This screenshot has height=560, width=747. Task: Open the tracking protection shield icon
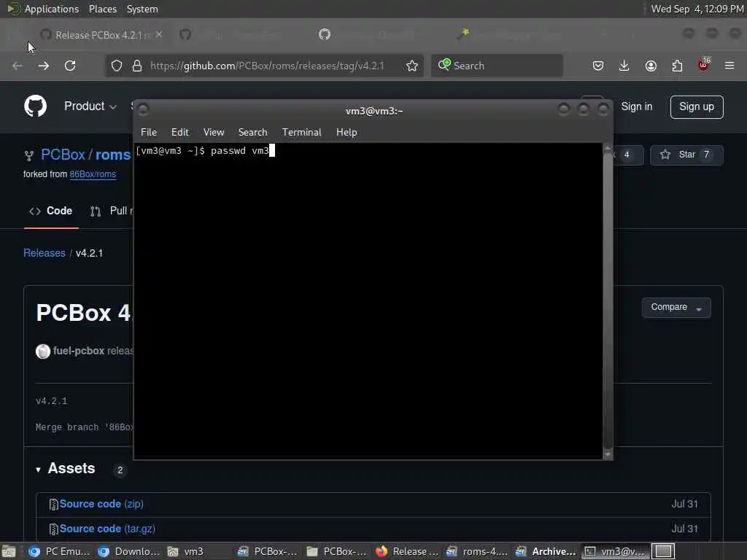tap(117, 66)
